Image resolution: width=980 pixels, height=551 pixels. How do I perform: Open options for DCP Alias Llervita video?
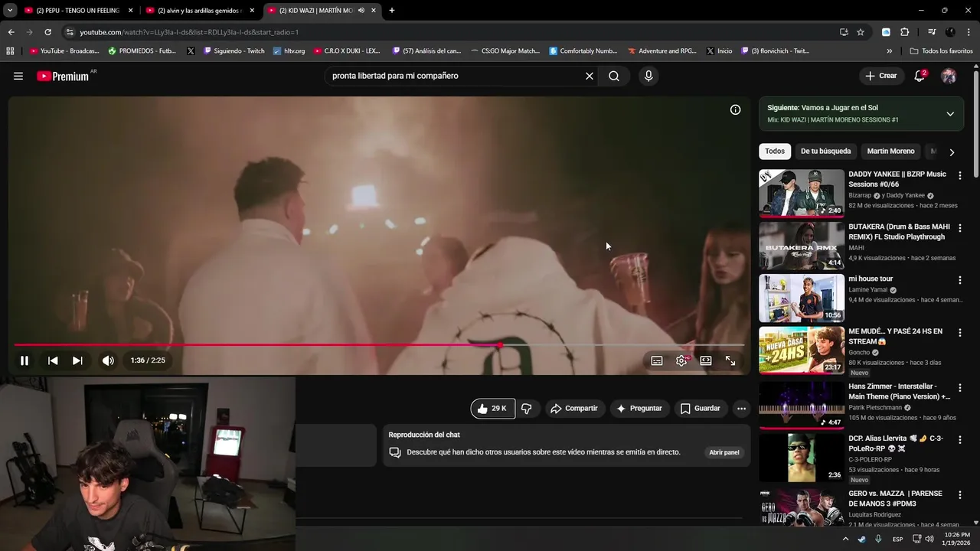click(959, 440)
